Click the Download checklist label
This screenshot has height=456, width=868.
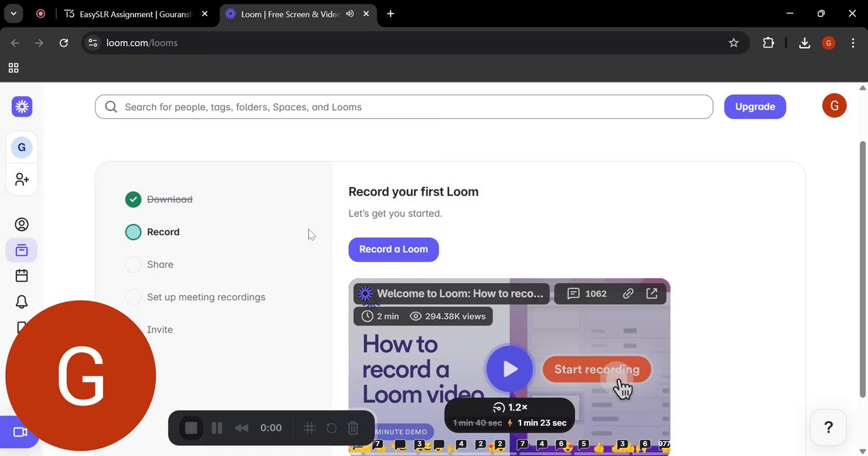[170, 199]
